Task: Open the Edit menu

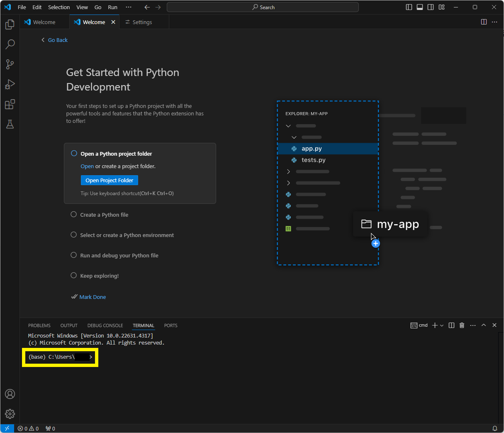Action: pyautogui.click(x=37, y=7)
